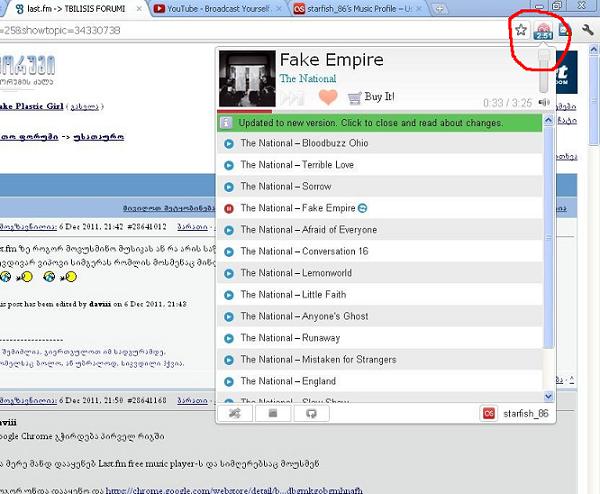Click The National artist link

(x=308, y=78)
